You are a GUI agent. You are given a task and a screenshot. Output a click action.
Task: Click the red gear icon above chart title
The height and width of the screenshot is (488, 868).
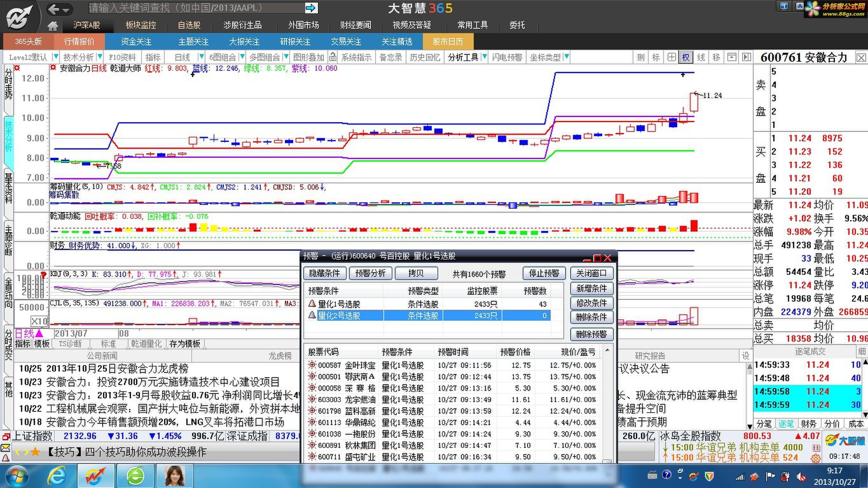tap(53, 68)
